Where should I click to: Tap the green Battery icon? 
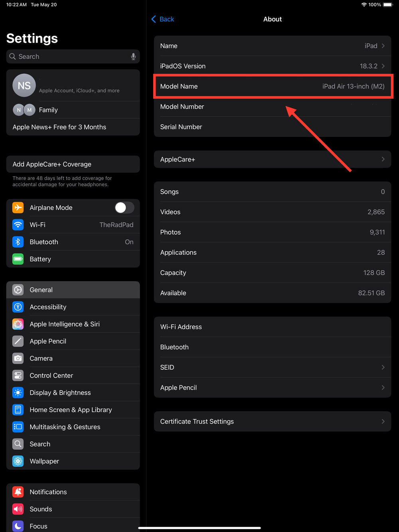pos(18,259)
